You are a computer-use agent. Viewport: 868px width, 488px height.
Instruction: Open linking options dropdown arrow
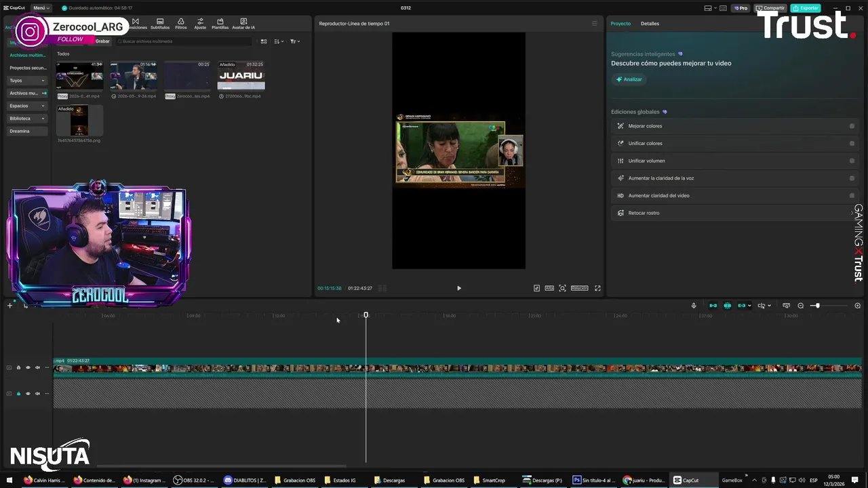(749, 306)
